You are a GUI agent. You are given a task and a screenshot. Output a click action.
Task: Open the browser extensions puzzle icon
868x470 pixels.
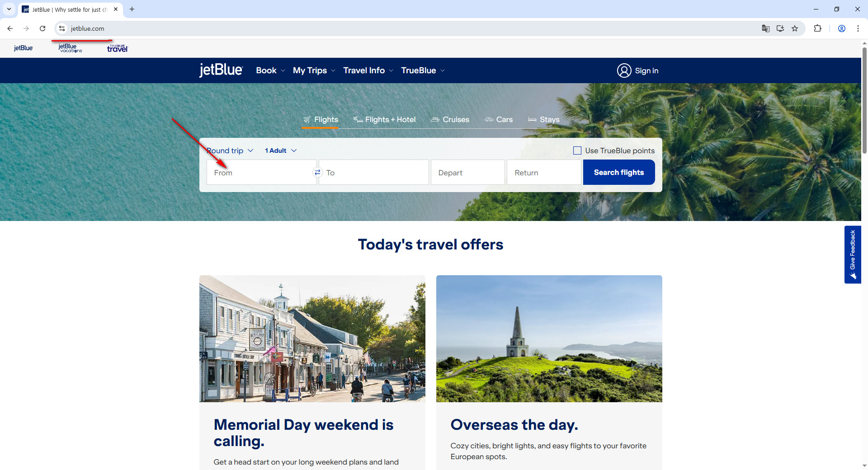point(817,28)
